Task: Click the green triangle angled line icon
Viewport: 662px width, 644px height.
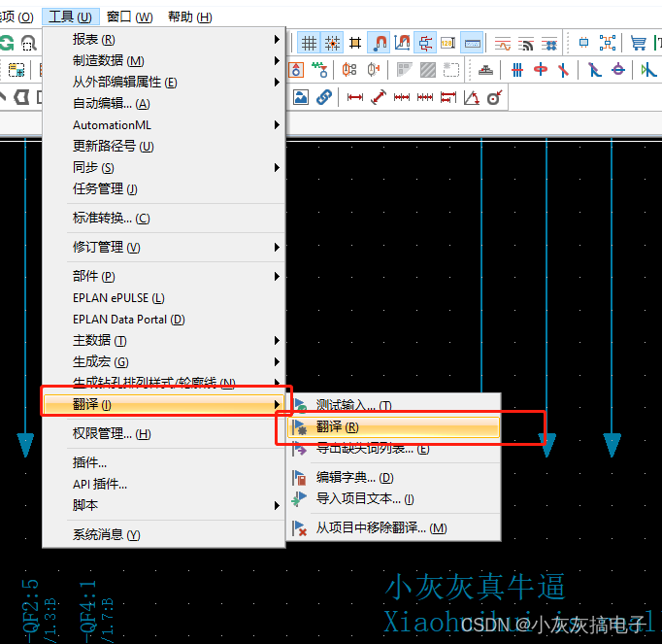Action: coord(648,70)
